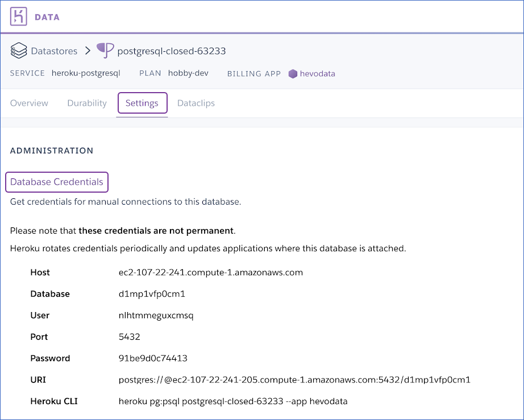The width and height of the screenshot is (524, 420).
Task: Click the ADMINISTRATION section heading
Action: pyautogui.click(x=52, y=151)
